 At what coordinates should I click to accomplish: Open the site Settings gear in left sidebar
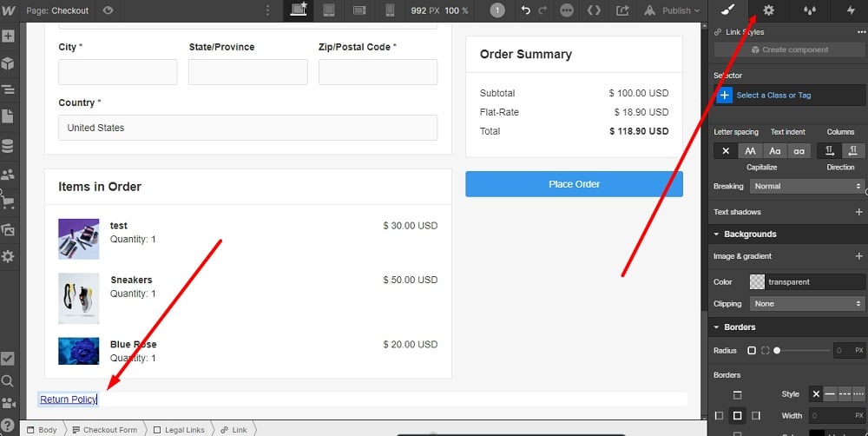point(8,256)
